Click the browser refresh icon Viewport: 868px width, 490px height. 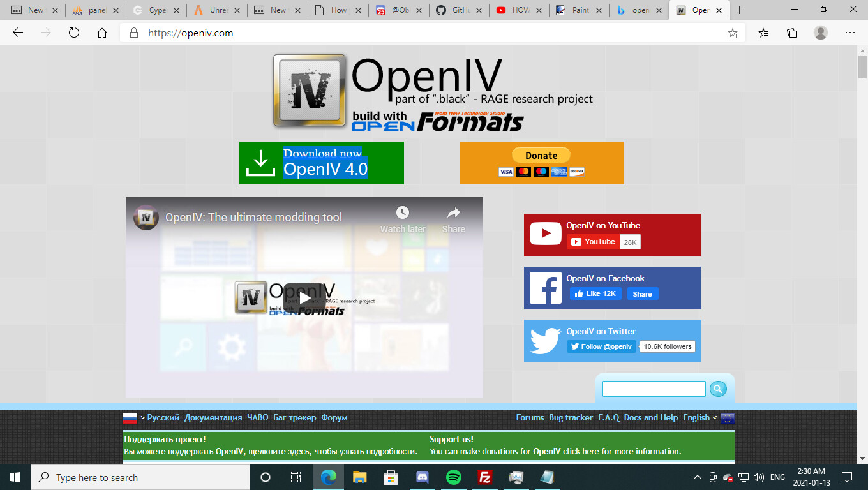[74, 33]
